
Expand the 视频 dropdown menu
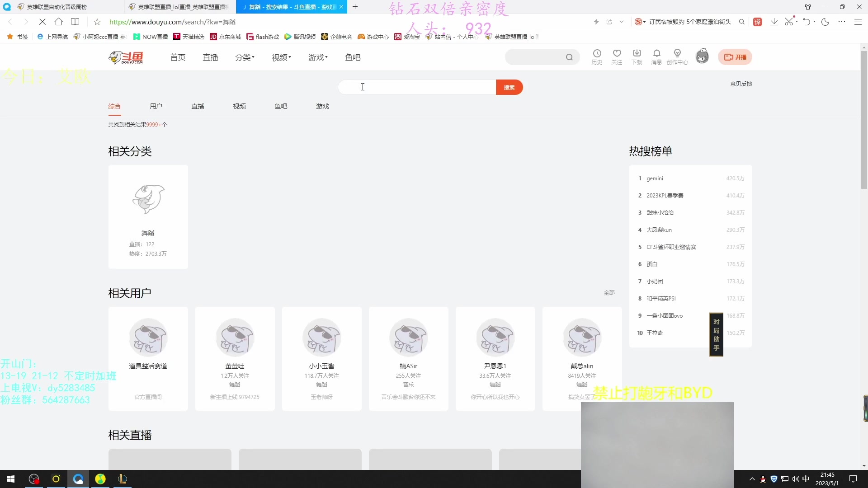click(x=281, y=57)
